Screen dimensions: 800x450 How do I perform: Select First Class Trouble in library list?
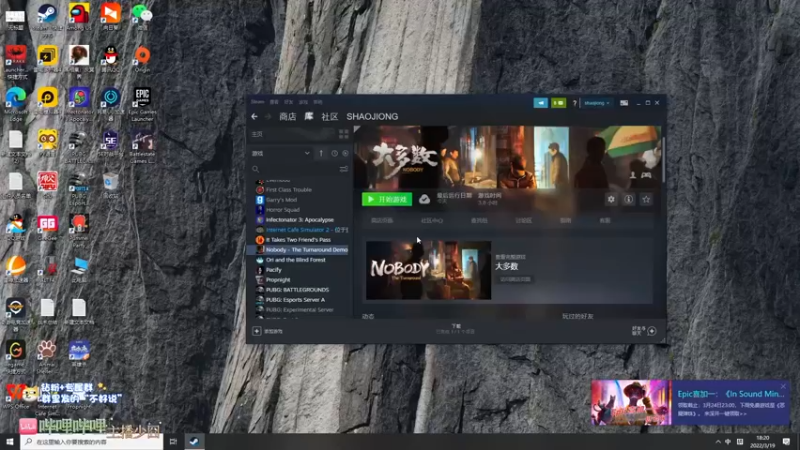[x=288, y=190]
